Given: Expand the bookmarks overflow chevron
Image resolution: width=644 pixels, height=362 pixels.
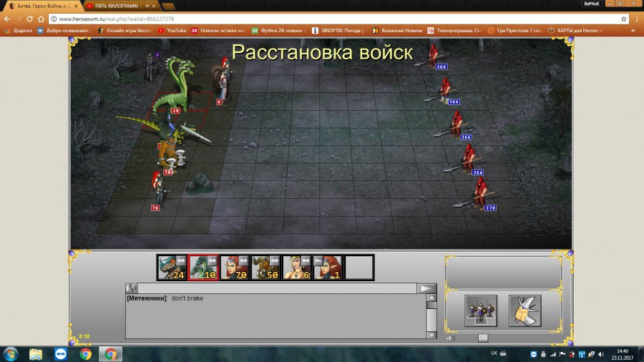Looking at the screenshot, I should tap(633, 30).
